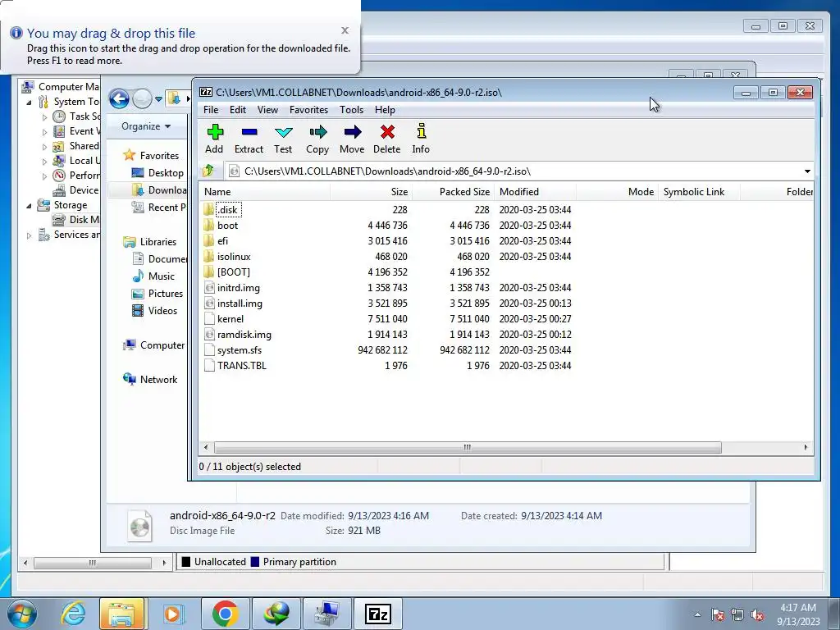Expand the Task Scheduler tree node
The height and width of the screenshot is (630, 840).
tap(44, 116)
